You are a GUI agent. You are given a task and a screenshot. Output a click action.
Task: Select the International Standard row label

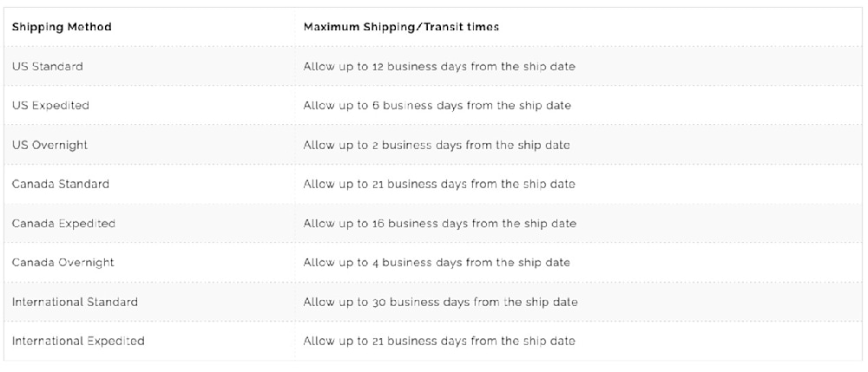pyautogui.click(x=75, y=302)
